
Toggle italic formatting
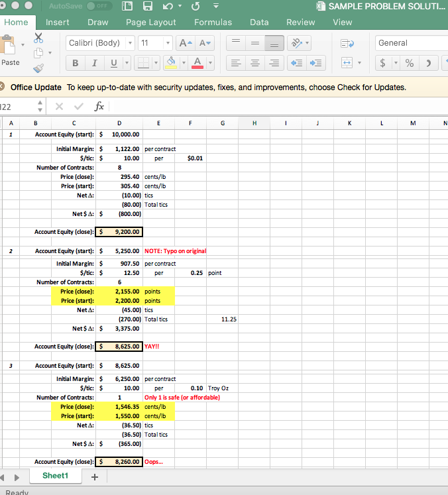point(94,63)
